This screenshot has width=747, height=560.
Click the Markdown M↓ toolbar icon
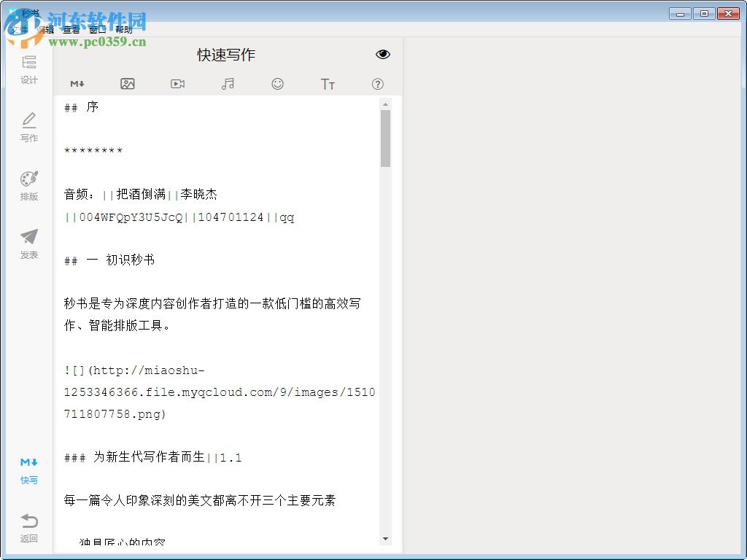coord(77,83)
